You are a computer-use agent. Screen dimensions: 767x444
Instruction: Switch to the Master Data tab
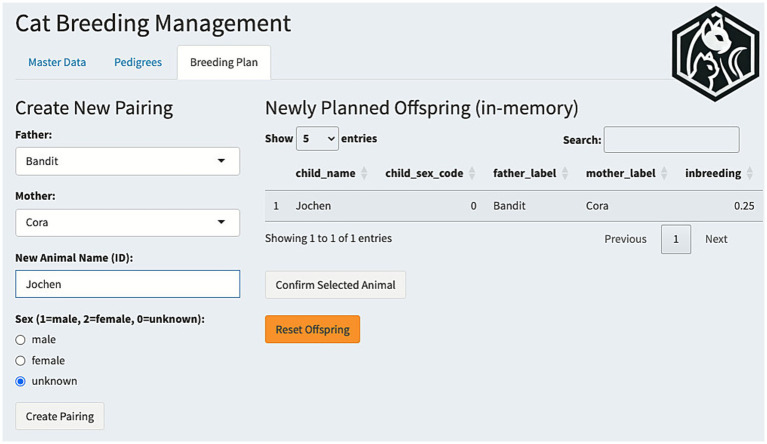[x=57, y=63]
